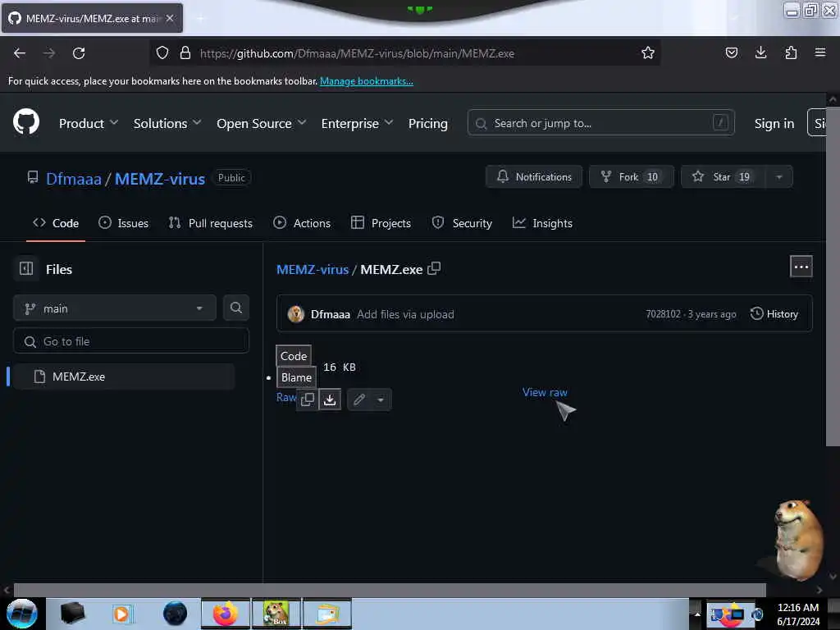
Task: Open the Manage bookmarks link
Action: pyautogui.click(x=367, y=81)
